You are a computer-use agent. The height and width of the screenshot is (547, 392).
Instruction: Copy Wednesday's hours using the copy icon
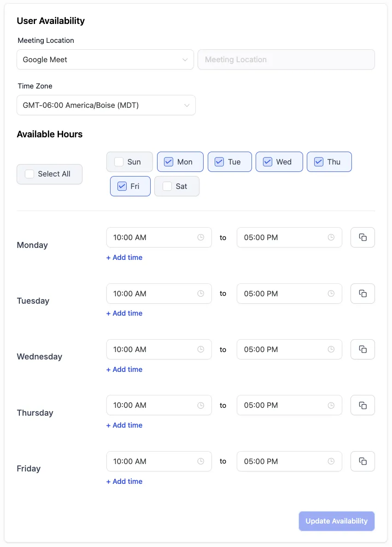click(363, 349)
